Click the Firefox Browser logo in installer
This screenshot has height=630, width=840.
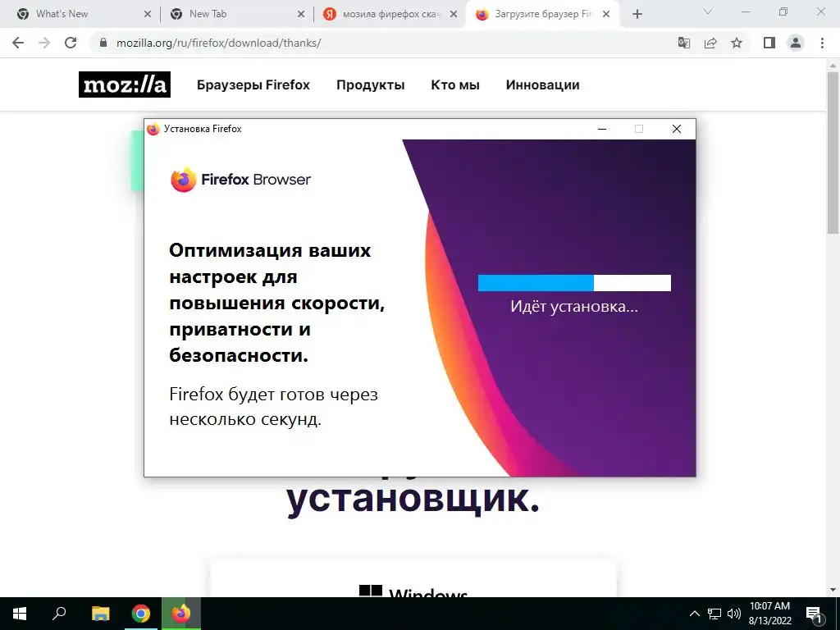point(240,180)
